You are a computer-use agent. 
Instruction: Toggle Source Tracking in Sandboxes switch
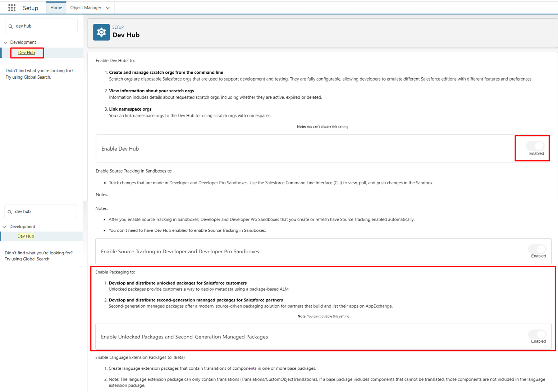point(537,249)
